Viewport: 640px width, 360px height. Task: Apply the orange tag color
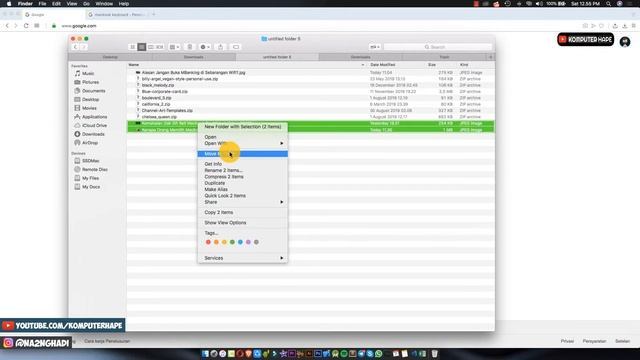[x=216, y=242]
